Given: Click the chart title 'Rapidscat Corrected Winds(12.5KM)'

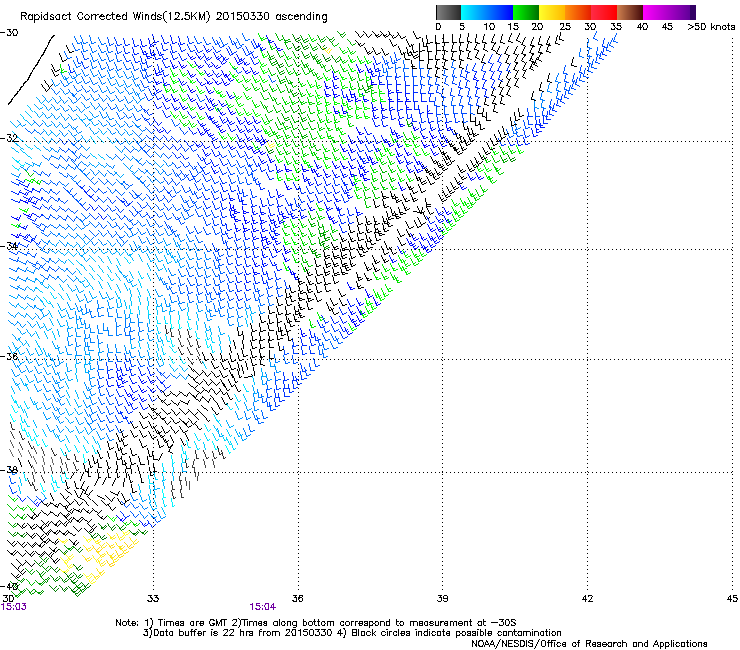Looking at the screenshot, I should (x=115, y=17).
